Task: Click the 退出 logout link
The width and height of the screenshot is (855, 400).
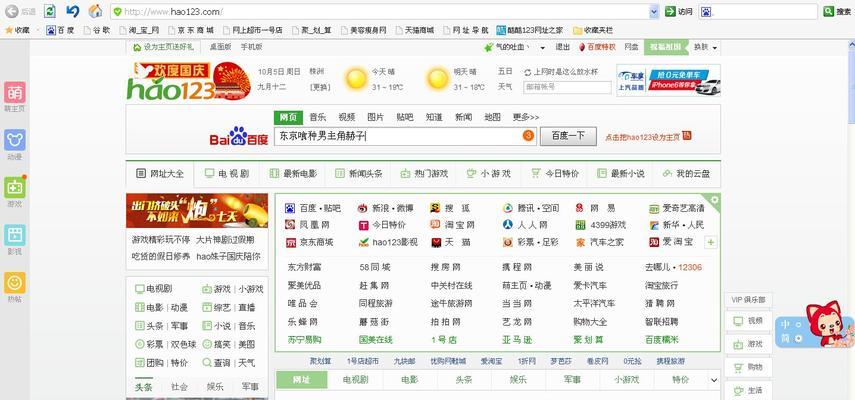Action: tap(562, 47)
